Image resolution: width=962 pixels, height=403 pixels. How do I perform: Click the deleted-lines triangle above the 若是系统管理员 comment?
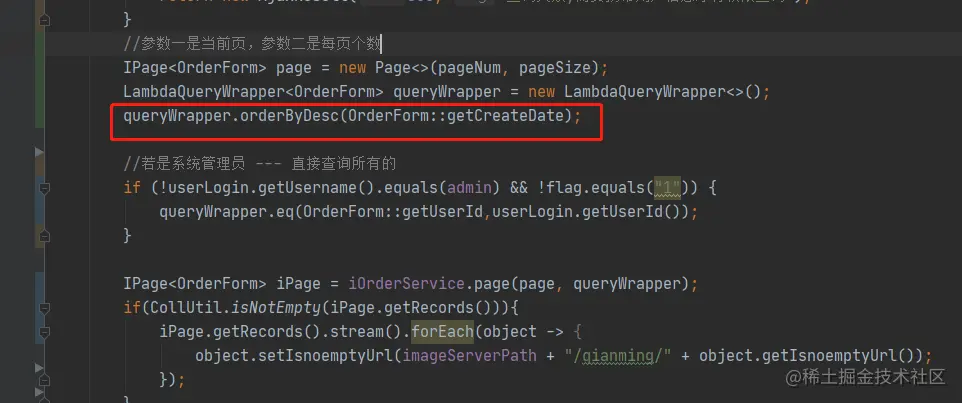pyautogui.click(x=39, y=152)
